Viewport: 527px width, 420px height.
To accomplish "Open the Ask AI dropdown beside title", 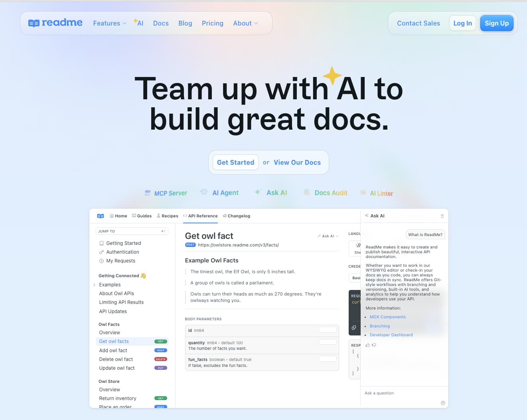I will pyautogui.click(x=328, y=236).
